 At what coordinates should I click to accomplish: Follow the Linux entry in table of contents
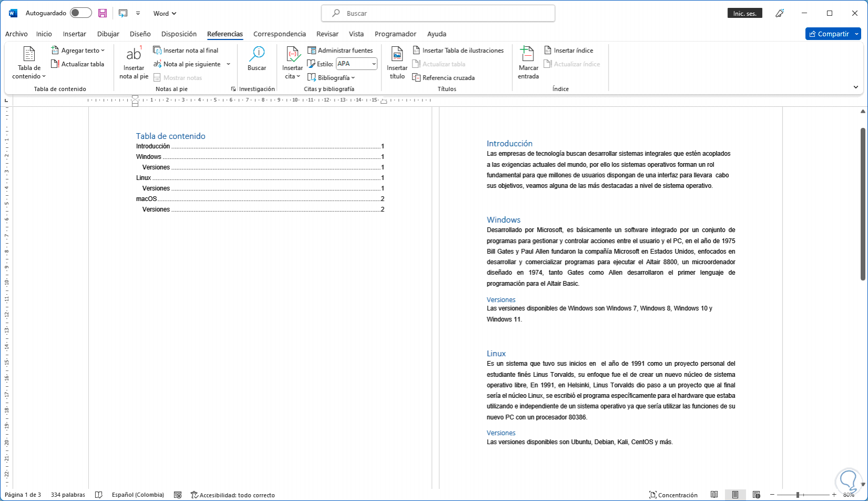(x=260, y=178)
